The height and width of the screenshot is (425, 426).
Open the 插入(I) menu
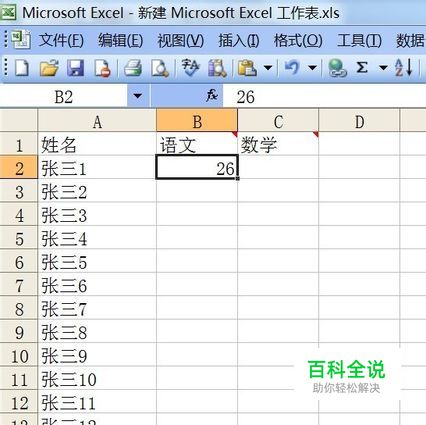coord(239,41)
